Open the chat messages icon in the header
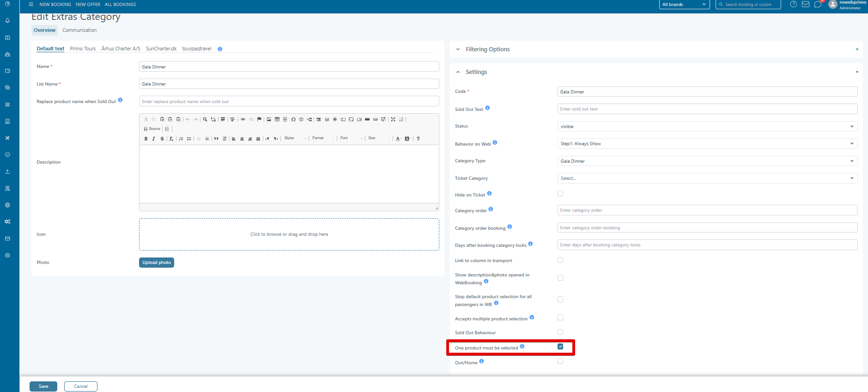 click(x=818, y=5)
